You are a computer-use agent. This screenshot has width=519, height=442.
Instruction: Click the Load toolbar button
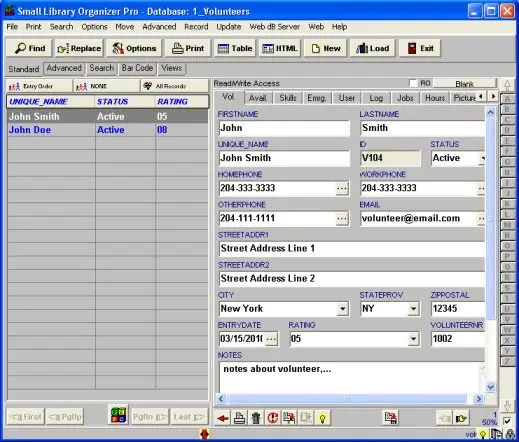(373, 48)
